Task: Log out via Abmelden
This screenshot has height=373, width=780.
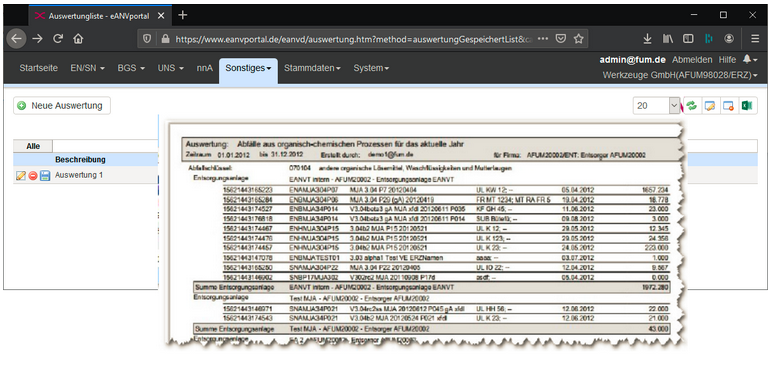Action: [692, 60]
